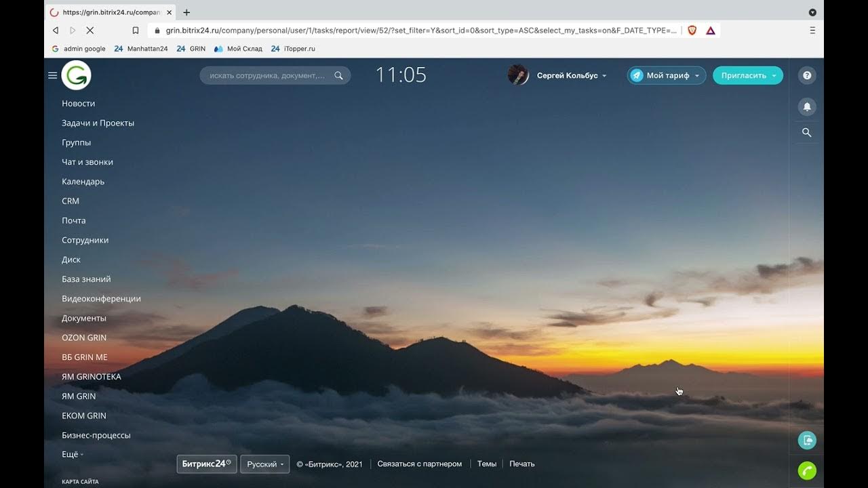868x488 pixels.
Task: Open Группы menu item
Action: coord(77,143)
